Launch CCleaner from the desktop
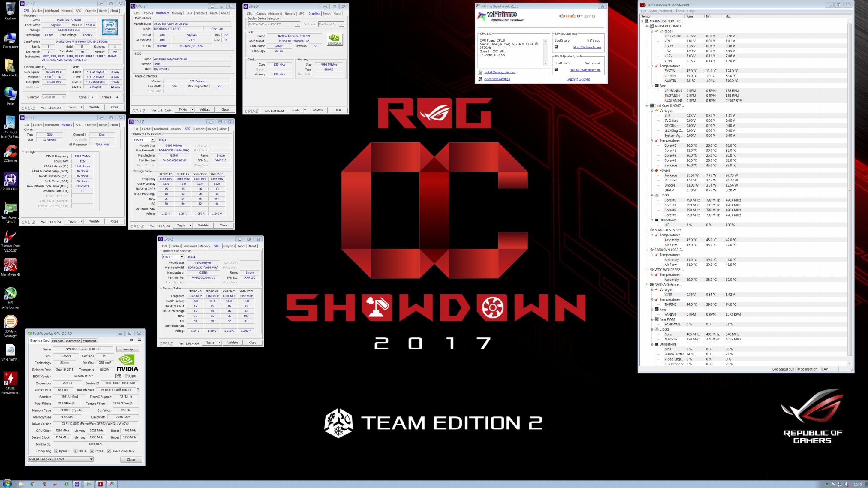This screenshot has height=488, width=868. pyautogui.click(x=10, y=154)
